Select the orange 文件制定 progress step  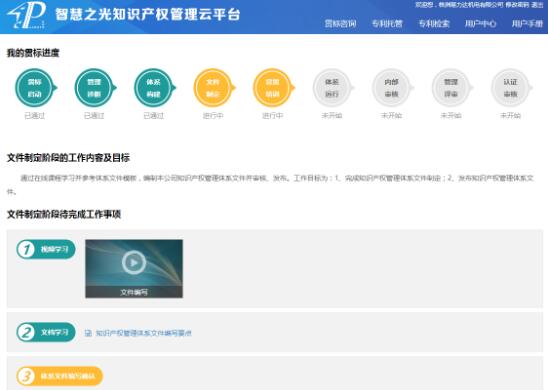[213, 88]
